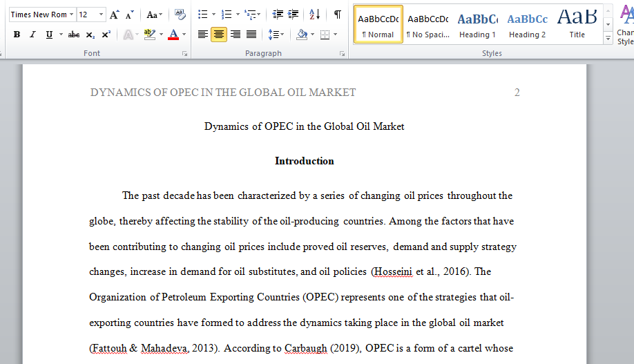
Task: Click the Shading paint bucket icon
Action: pos(302,35)
